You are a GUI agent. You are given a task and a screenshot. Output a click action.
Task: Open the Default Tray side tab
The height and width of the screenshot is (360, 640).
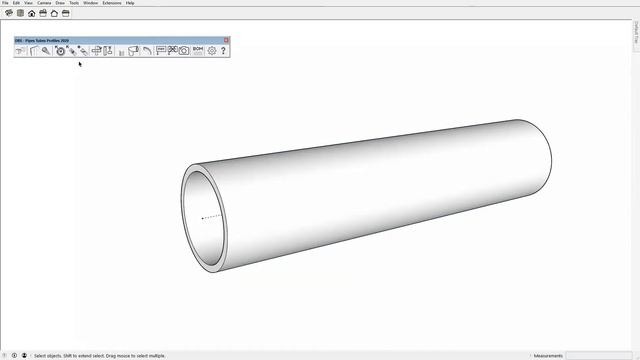(x=636, y=34)
